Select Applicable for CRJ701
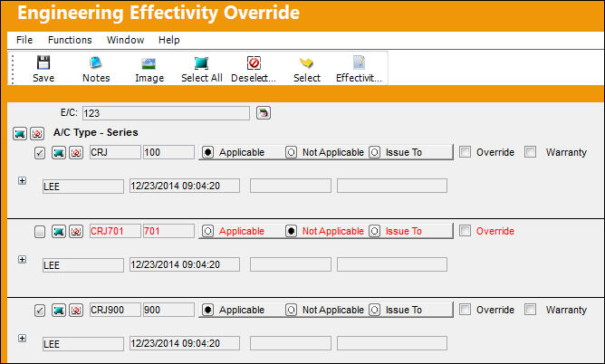 (207, 231)
